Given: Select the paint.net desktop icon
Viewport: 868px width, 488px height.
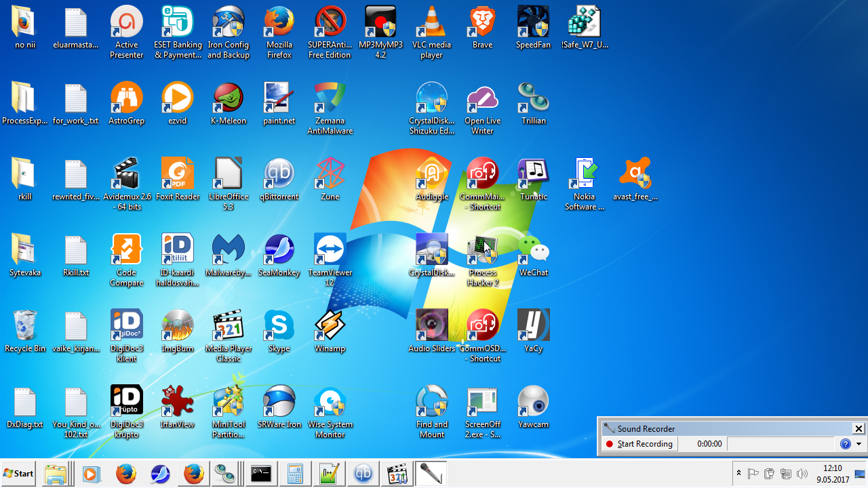Looking at the screenshot, I should coord(279,104).
